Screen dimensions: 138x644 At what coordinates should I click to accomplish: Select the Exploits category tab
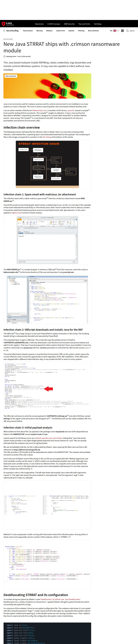tap(71, 31)
